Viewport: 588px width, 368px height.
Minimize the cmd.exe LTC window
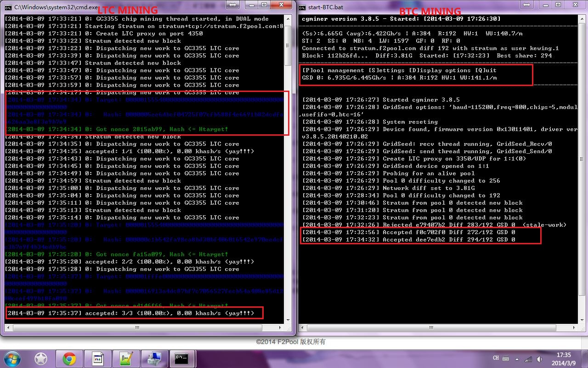[x=251, y=5]
